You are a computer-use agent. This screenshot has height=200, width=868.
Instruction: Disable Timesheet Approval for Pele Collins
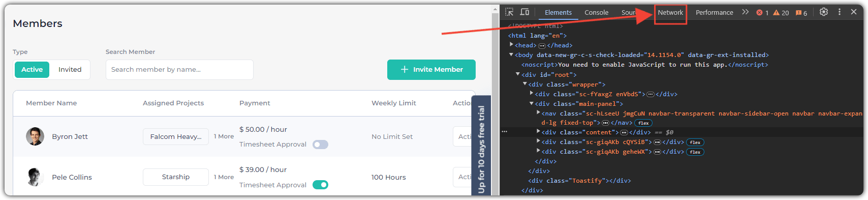tap(320, 185)
